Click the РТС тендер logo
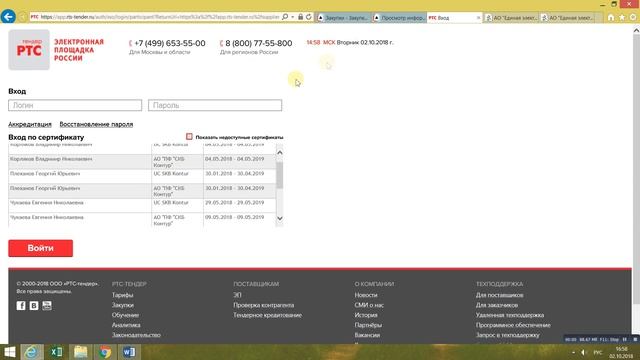The image size is (640, 360). click(x=29, y=50)
